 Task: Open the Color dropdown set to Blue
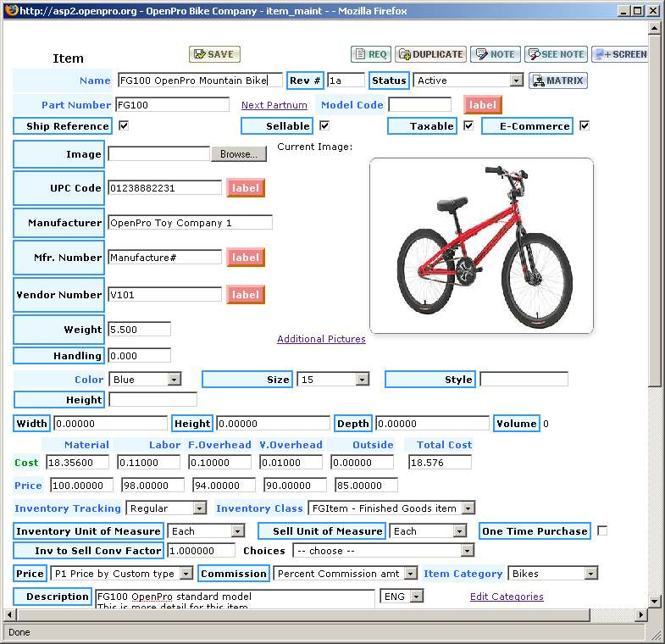146,380
